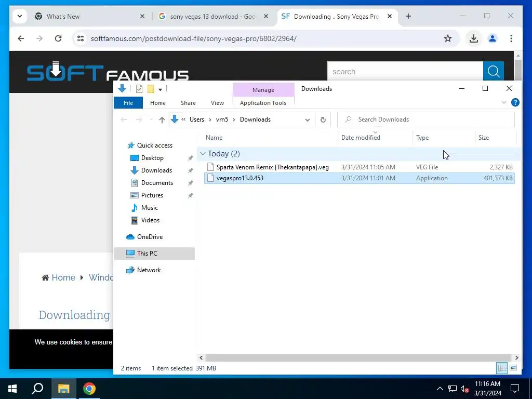Open Downloads in the navigation pane
Screen dimensions: 532x399
point(156,170)
